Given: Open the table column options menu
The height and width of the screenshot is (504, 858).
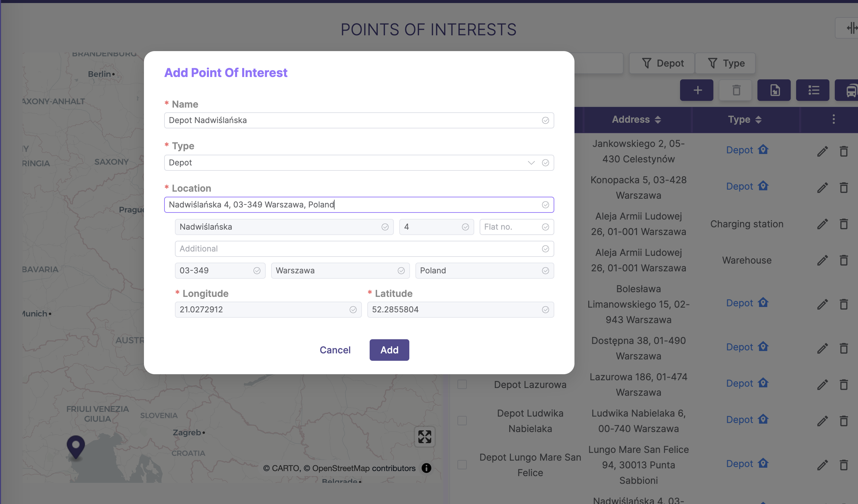Looking at the screenshot, I should (x=834, y=119).
